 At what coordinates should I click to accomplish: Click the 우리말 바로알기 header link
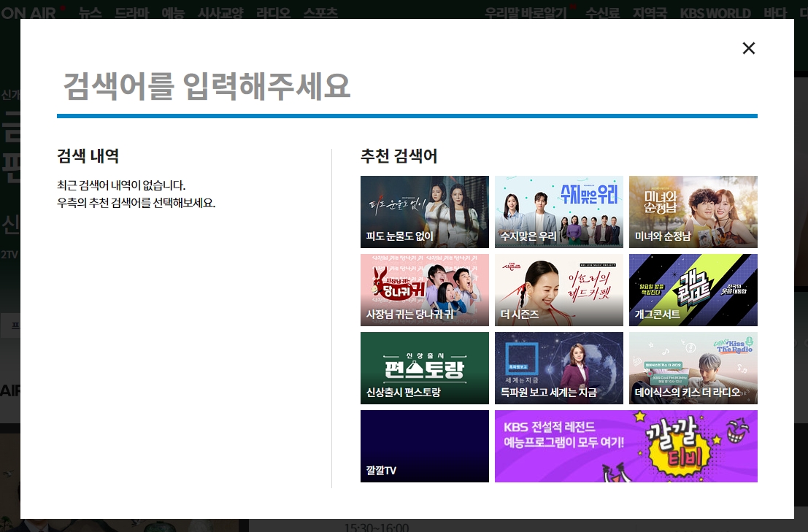coord(526,12)
